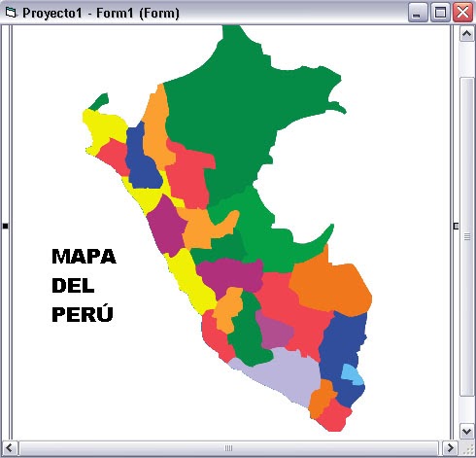Click the form icon in the title bar

pyautogui.click(x=11, y=13)
